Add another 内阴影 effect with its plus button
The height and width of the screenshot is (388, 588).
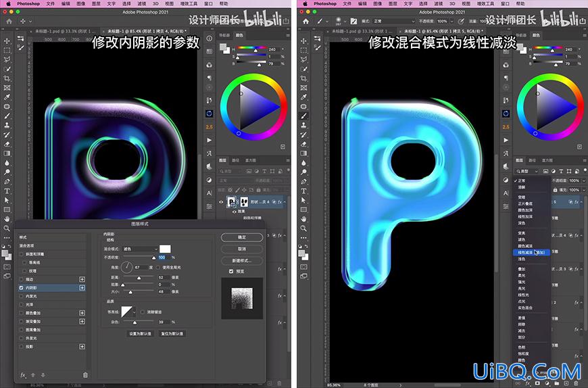(82, 287)
